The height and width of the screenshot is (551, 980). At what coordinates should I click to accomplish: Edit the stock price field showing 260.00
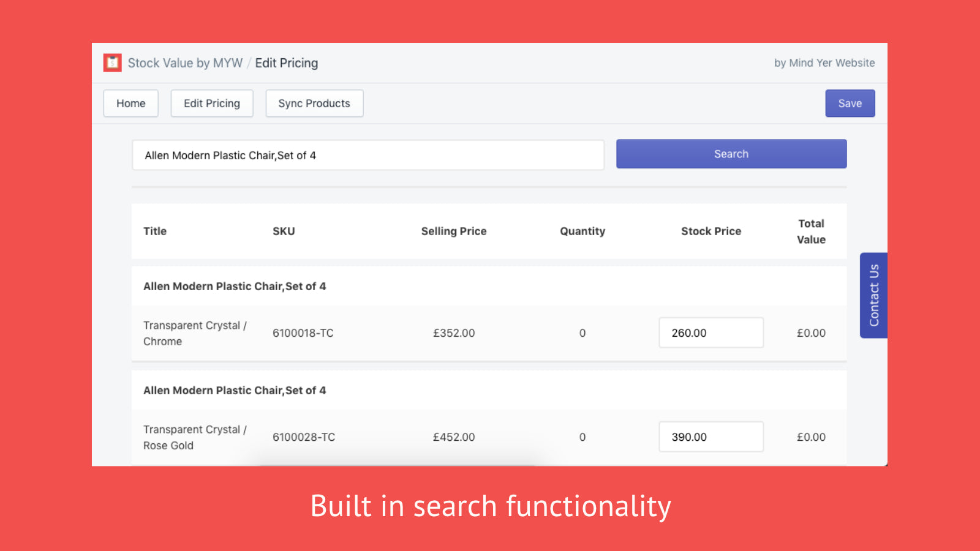click(711, 332)
